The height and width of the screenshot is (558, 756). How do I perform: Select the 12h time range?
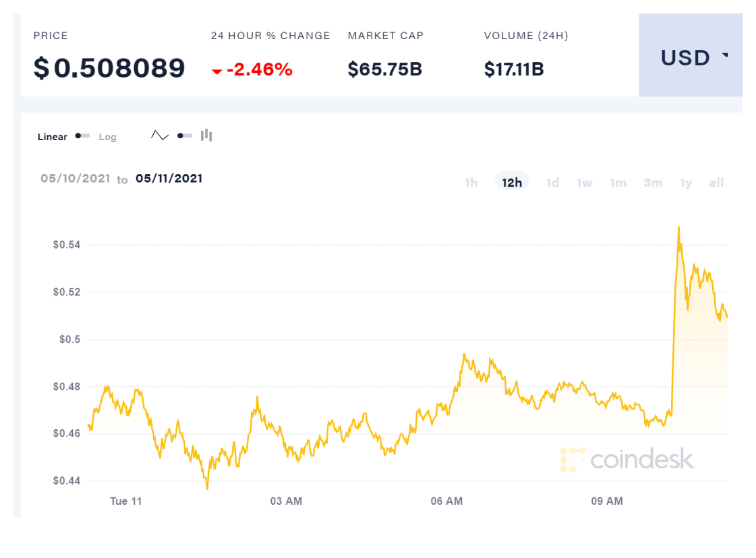click(512, 183)
